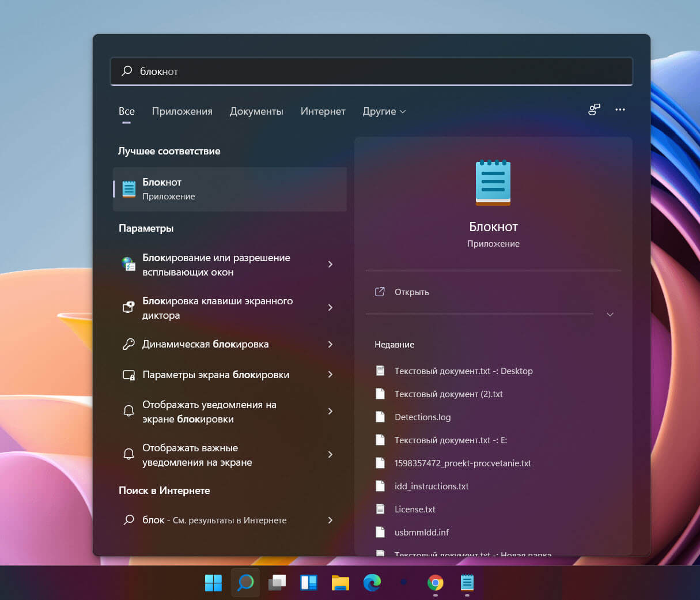Screen dimensions: 700x600
Task: Click the taskbar Search magnifier icon
Action: (x=245, y=583)
